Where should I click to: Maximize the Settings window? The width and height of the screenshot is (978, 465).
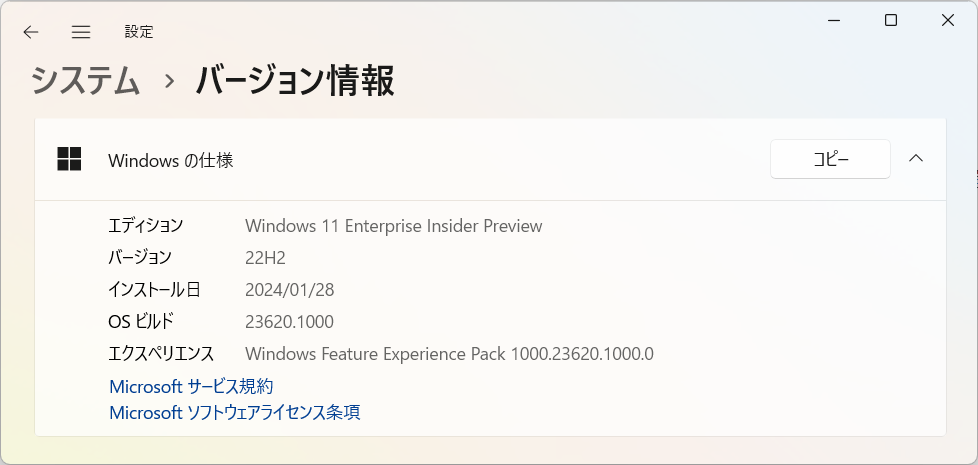point(891,21)
